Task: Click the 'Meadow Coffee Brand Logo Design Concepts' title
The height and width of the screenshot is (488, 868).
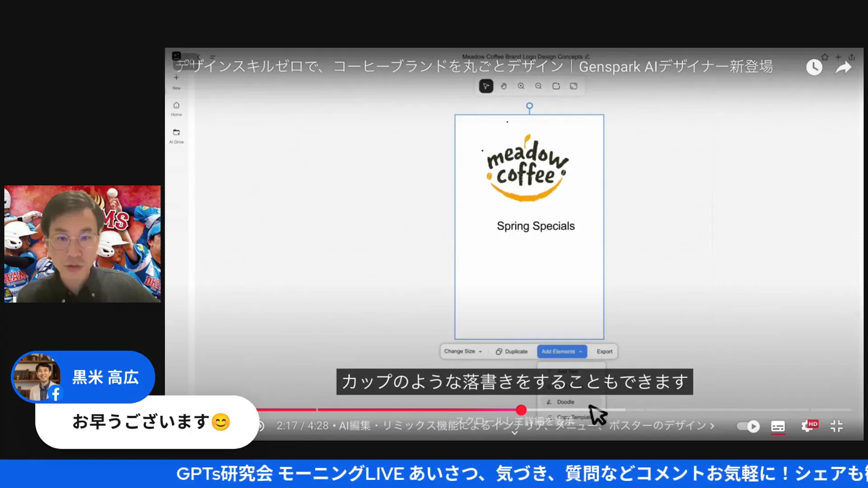Action: [x=522, y=56]
